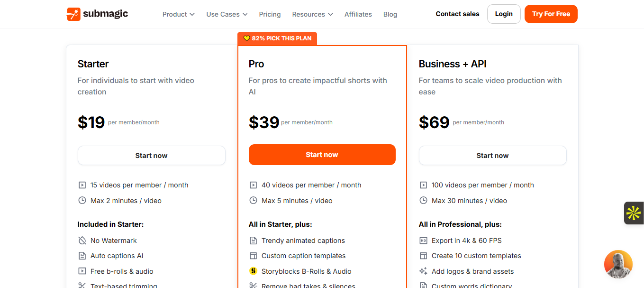
Task: Expand the Use Cases dropdown
Action: 227,14
